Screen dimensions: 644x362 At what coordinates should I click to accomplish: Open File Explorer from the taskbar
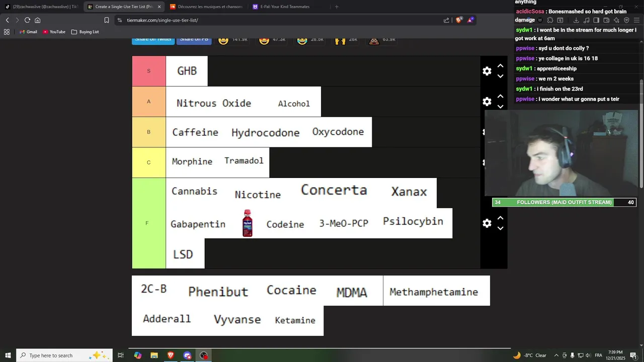coord(154,355)
